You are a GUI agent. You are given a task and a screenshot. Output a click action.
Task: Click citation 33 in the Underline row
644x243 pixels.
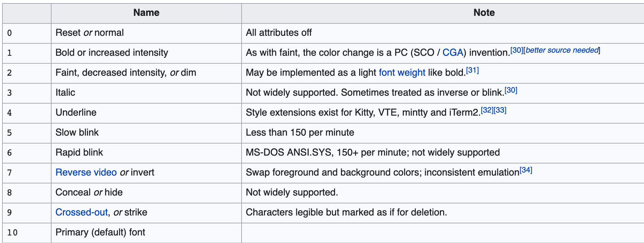[x=500, y=110]
